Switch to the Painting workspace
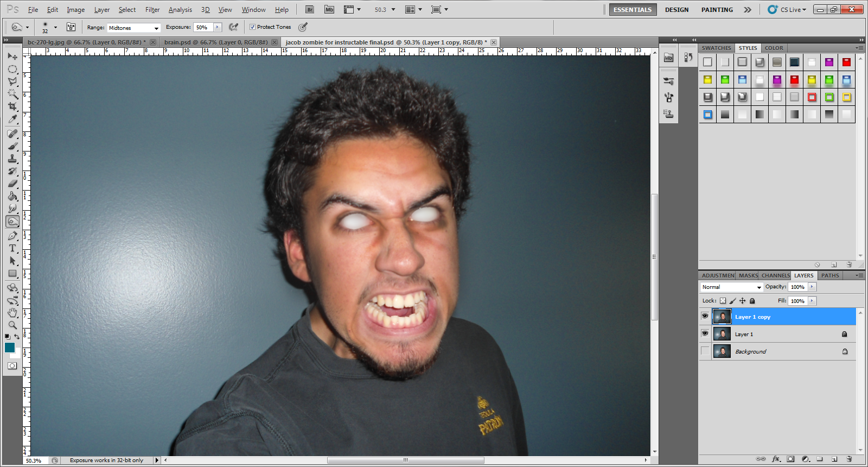Viewport: 868px width, 467px height. (x=717, y=9)
